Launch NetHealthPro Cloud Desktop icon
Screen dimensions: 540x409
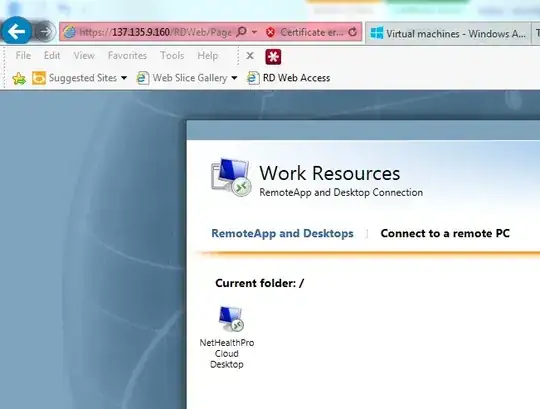(x=231, y=319)
